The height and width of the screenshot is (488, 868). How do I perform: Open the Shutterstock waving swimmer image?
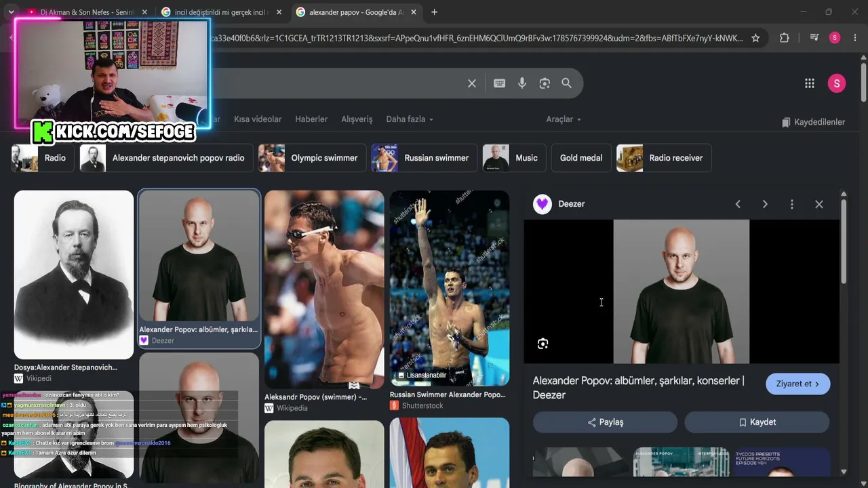pos(450,288)
